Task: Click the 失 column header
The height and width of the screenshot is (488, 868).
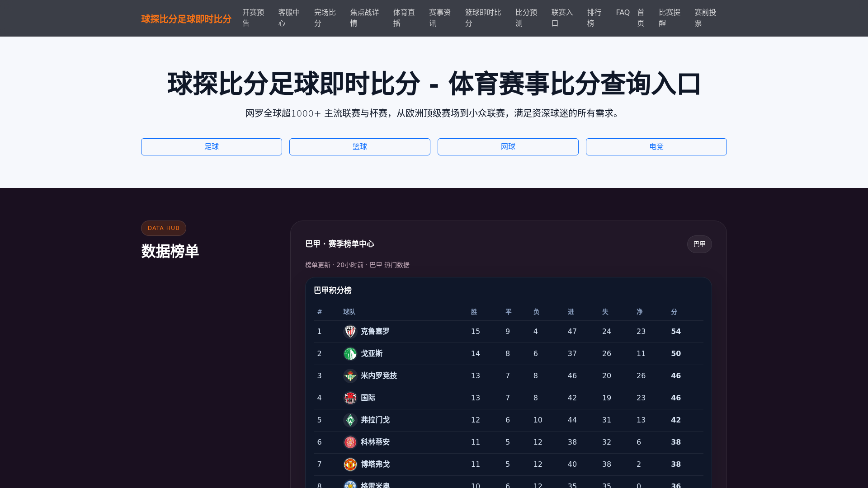Action: click(x=605, y=312)
